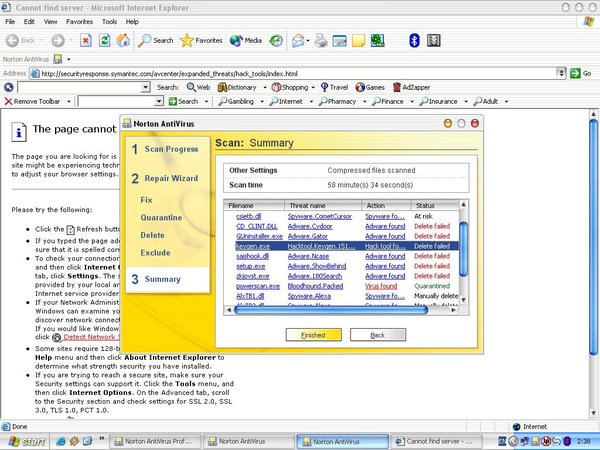
Task: Click the yellow note icon in toolbar
Action: point(358,40)
